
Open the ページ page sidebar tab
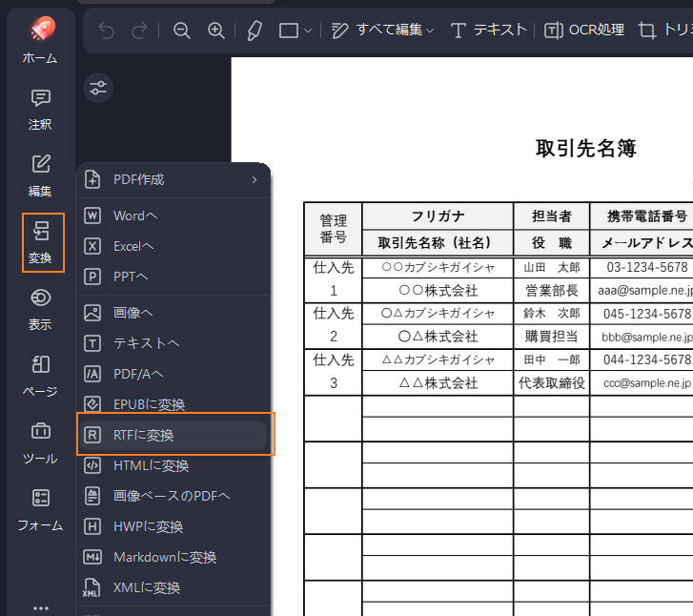click(x=41, y=377)
